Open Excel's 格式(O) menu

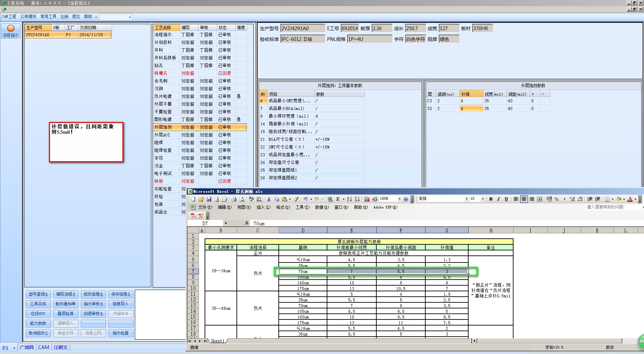tap(283, 207)
